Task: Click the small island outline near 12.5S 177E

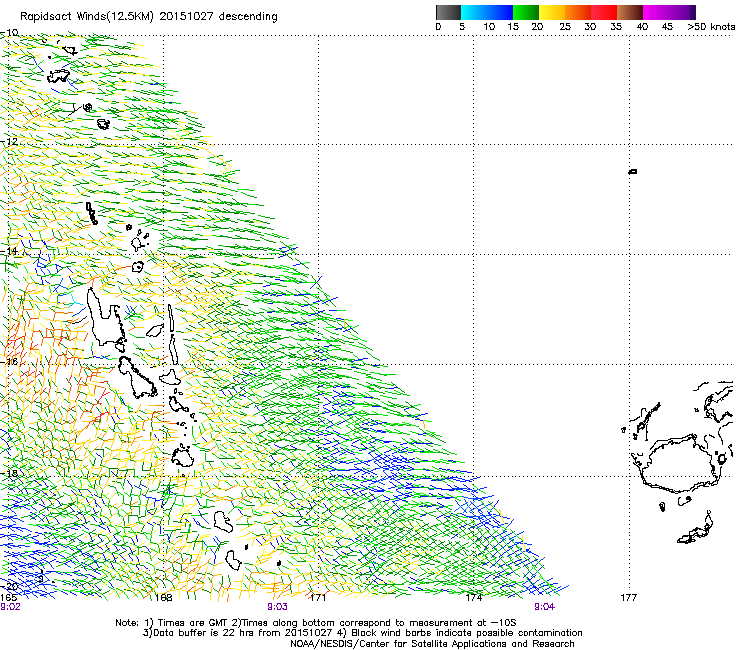Action: pos(633,171)
